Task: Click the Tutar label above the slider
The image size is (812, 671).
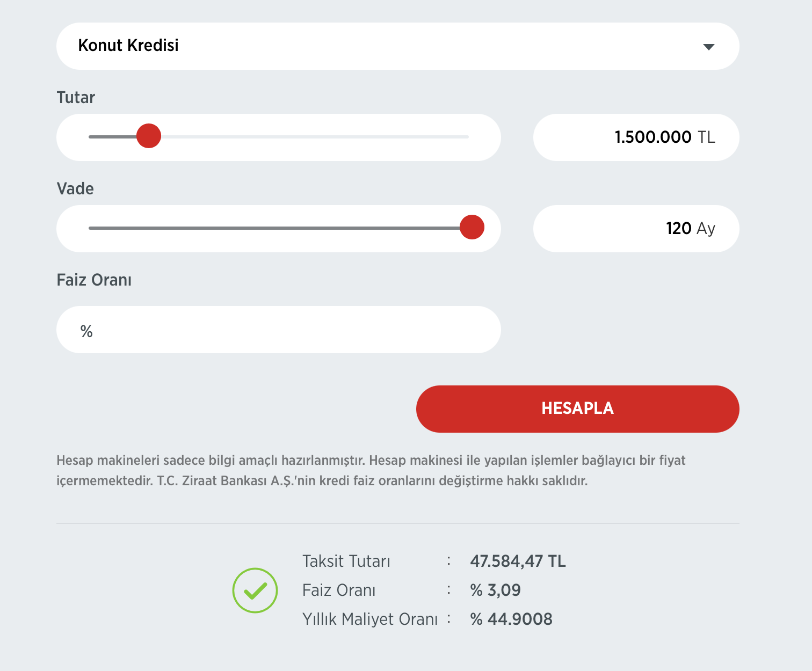Action: pos(76,98)
